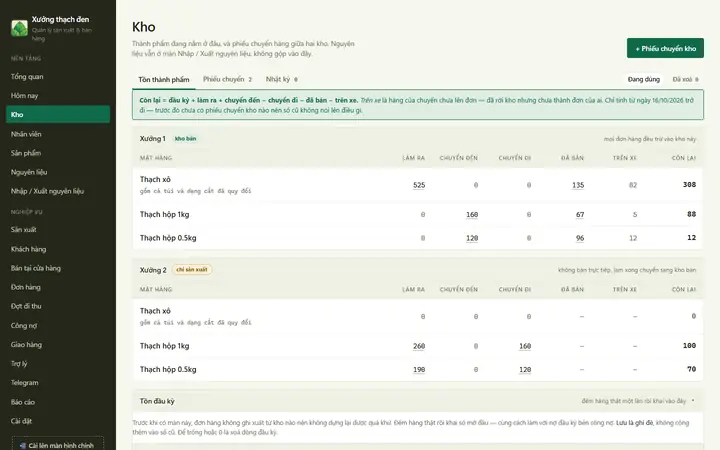Screen dimensions: 720x450
Task: Click the Thạch xô row name in Xưởng 1
Action: click(155, 179)
